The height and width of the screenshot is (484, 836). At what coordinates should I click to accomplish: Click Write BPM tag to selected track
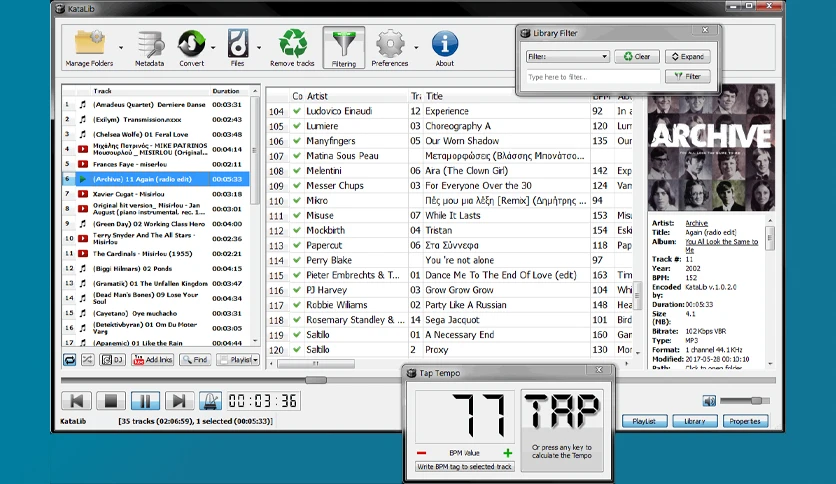(x=464, y=467)
